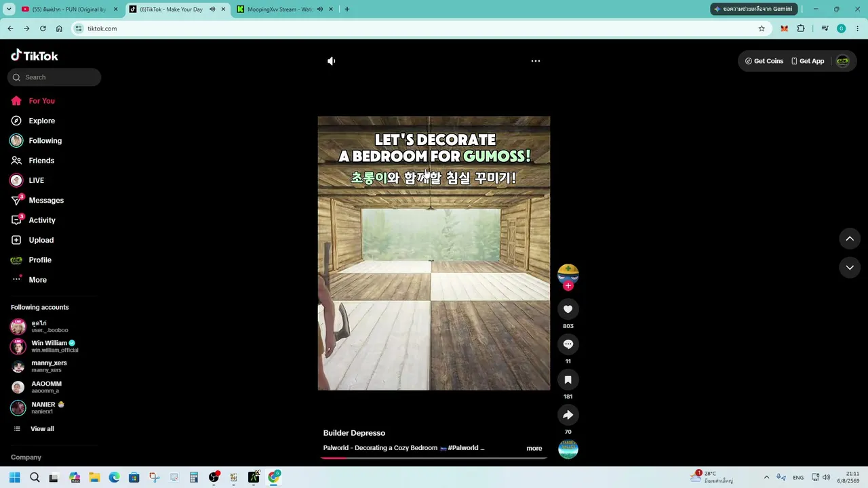Viewport: 868px width, 488px height.
Task: Click the Company footer heading
Action: (x=26, y=457)
